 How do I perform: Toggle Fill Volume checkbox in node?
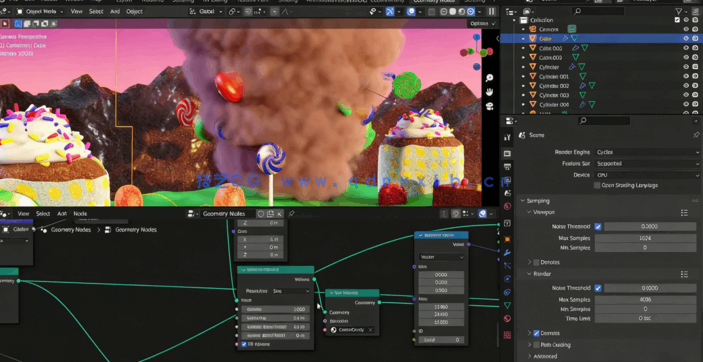tap(244, 345)
